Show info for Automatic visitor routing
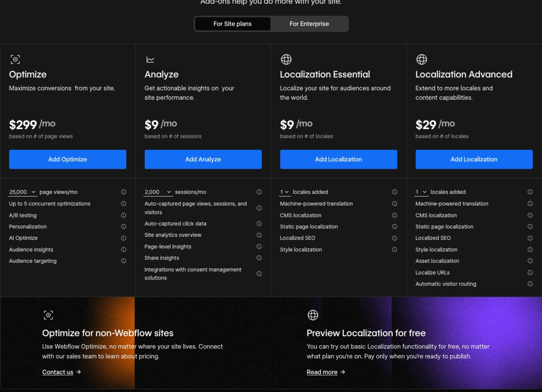The height and width of the screenshot is (392, 542). pyautogui.click(x=530, y=284)
